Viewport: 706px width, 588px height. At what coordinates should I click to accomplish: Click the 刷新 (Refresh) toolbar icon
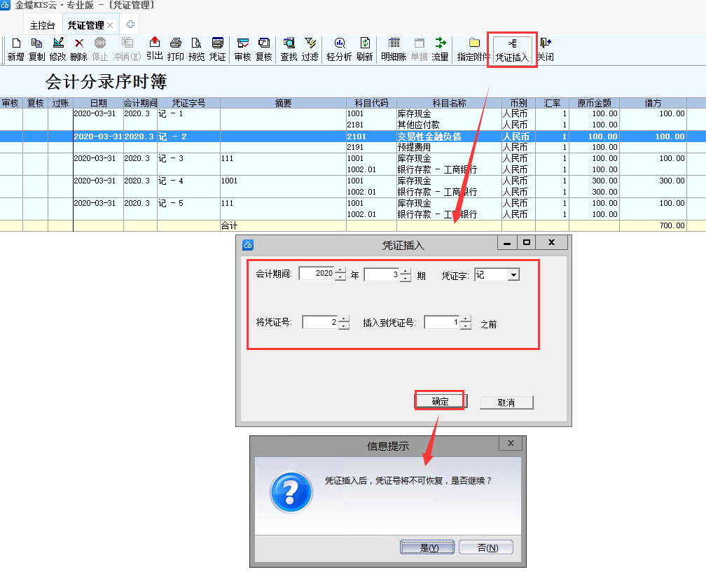(x=364, y=49)
